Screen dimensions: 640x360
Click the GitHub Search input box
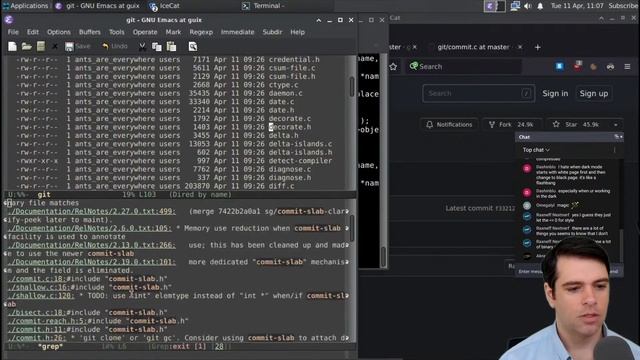pos(478,93)
